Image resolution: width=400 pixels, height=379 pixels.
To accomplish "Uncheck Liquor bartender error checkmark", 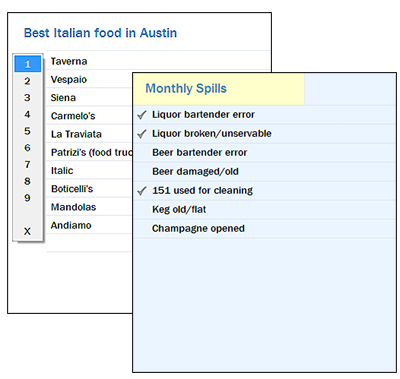I will click(142, 115).
